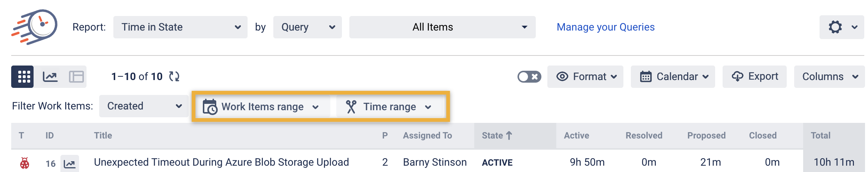
Task: Open the Calendar menu
Action: (x=673, y=77)
